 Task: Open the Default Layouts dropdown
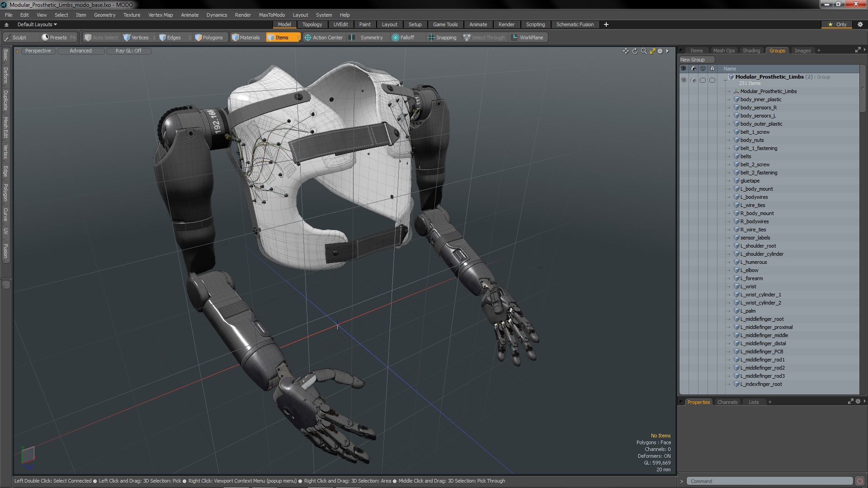[37, 24]
